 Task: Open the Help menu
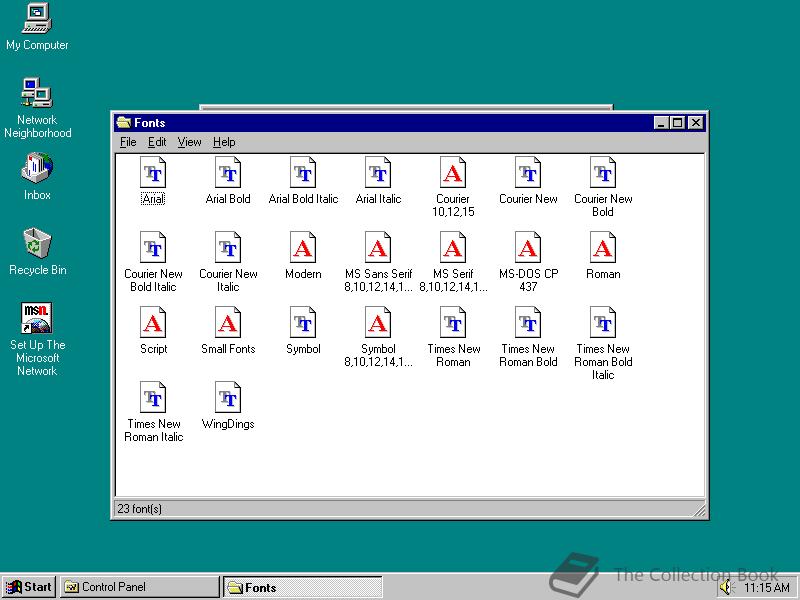[x=224, y=142]
